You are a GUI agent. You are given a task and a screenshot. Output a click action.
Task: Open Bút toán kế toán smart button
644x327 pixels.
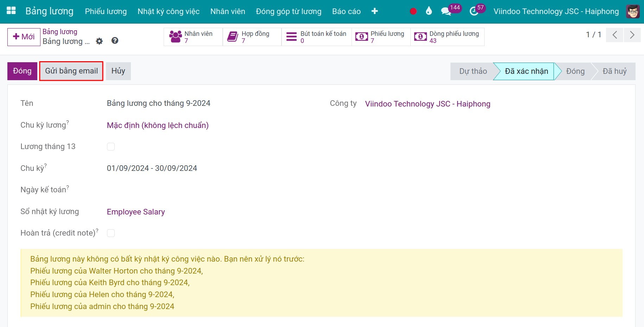[317, 37]
